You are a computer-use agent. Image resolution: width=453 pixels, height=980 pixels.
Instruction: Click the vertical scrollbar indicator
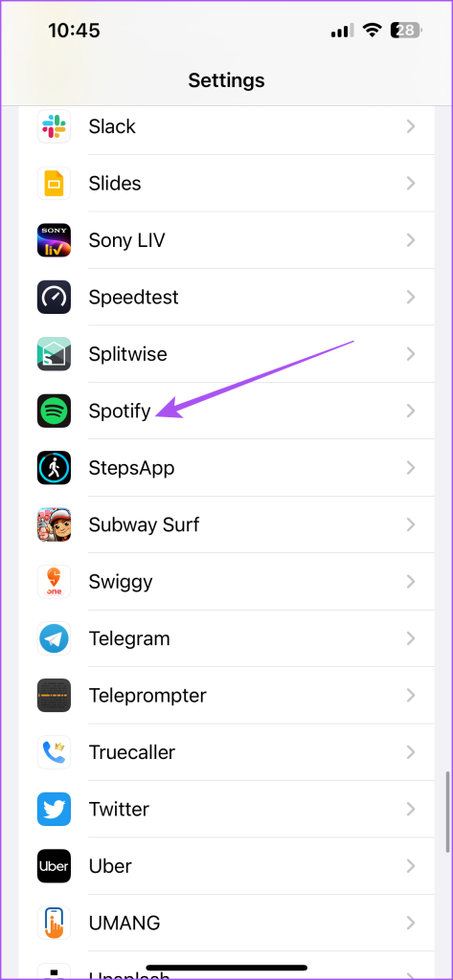pyautogui.click(x=447, y=812)
